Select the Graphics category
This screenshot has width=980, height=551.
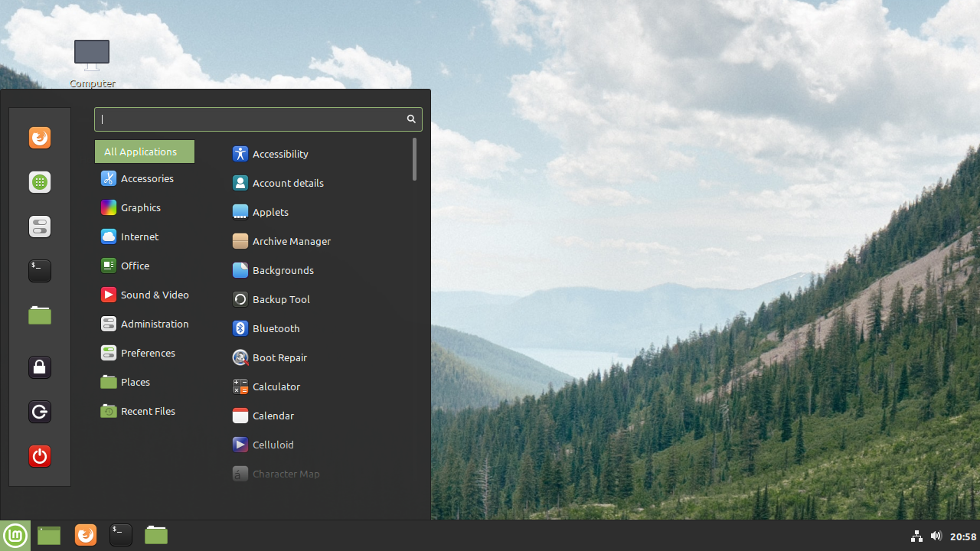coord(140,207)
